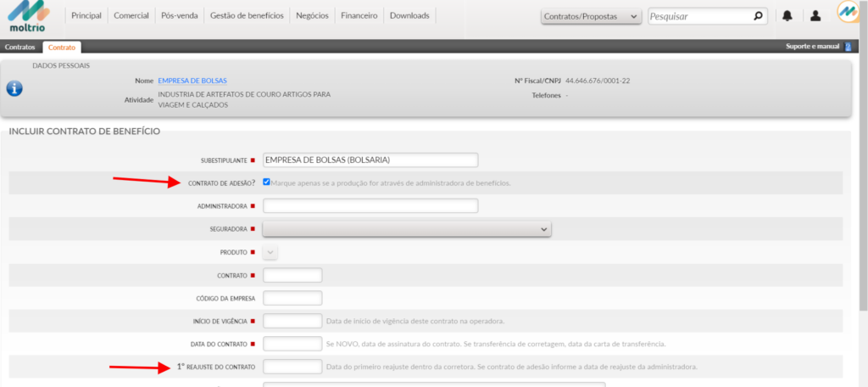
Task: Toggle the Contrato de Adesão checkbox
Action: click(x=267, y=182)
